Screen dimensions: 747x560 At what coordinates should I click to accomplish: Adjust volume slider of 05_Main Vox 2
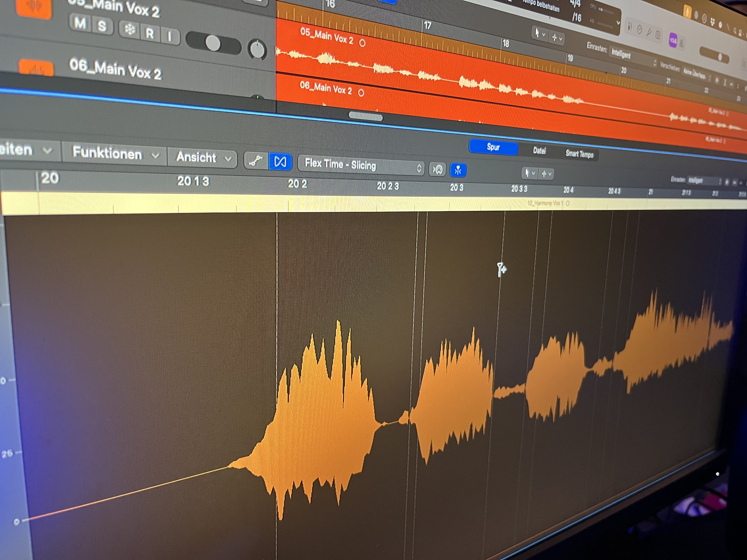click(x=213, y=43)
